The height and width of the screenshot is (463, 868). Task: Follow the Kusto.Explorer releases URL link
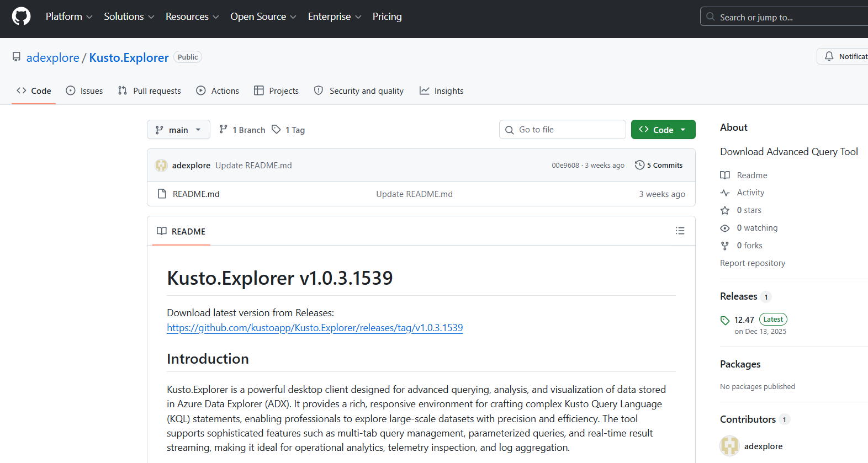pos(315,328)
